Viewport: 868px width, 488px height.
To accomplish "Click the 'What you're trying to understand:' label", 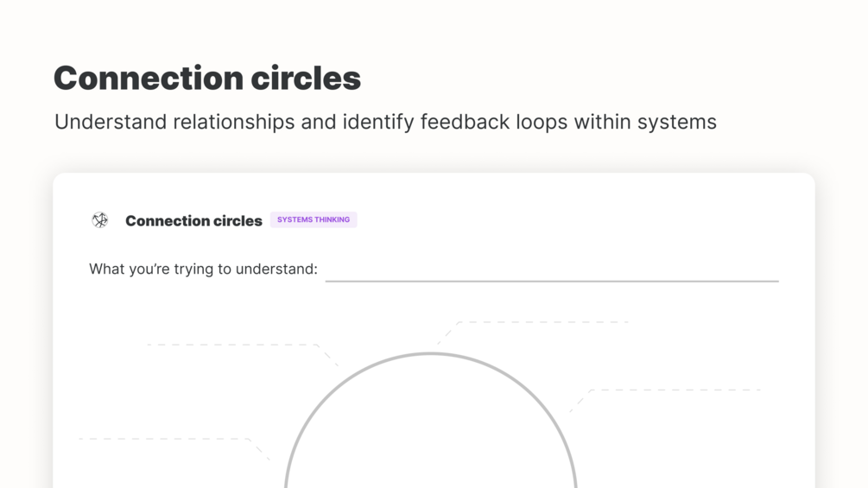I will click(203, 269).
